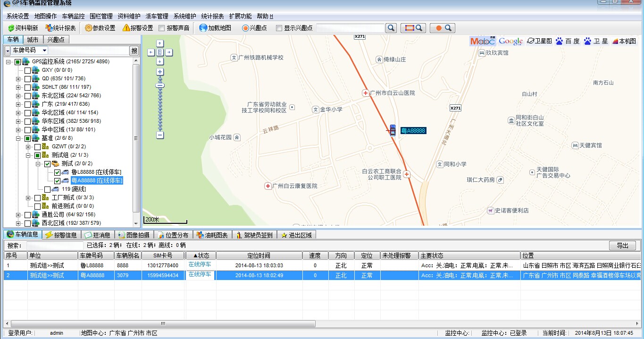This screenshot has width=644, height=339.
Task: Expand the 东北区域 tree node
Action: click(18, 96)
